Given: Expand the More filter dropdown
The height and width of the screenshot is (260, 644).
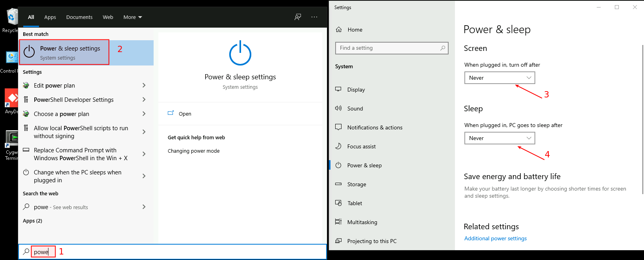Looking at the screenshot, I should (132, 17).
